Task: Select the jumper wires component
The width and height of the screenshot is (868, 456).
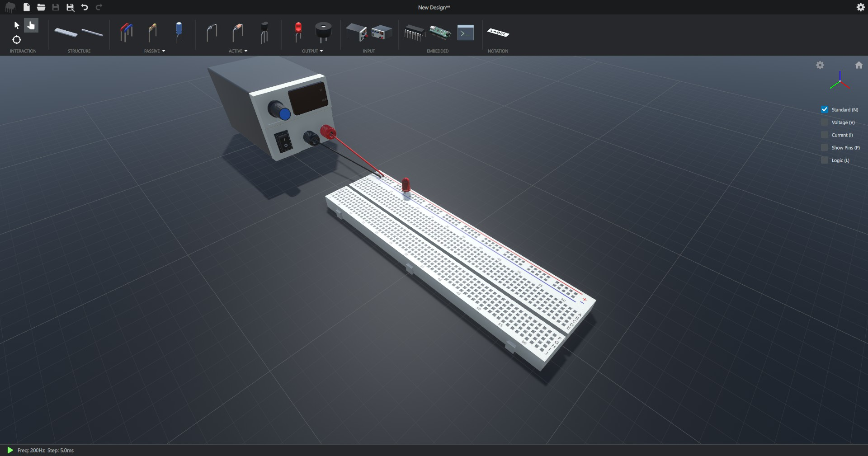Action: pyautogui.click(x=126, y=33)
